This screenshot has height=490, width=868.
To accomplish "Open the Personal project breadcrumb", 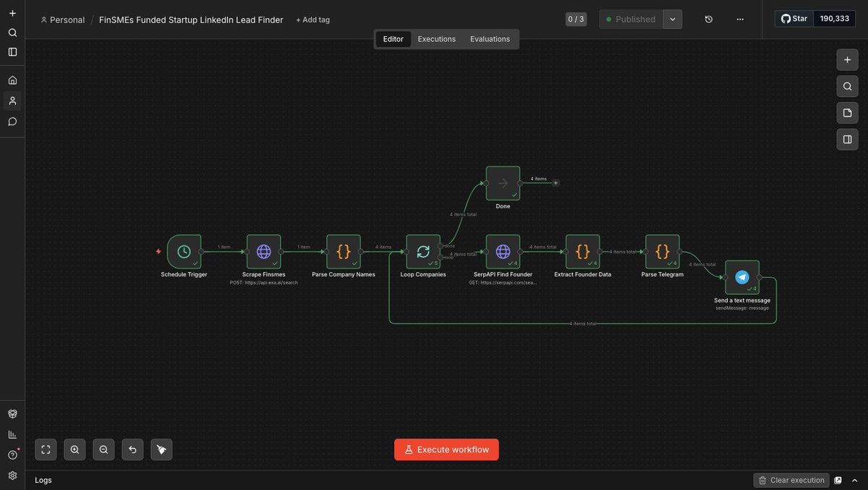I will coord(63,20).
